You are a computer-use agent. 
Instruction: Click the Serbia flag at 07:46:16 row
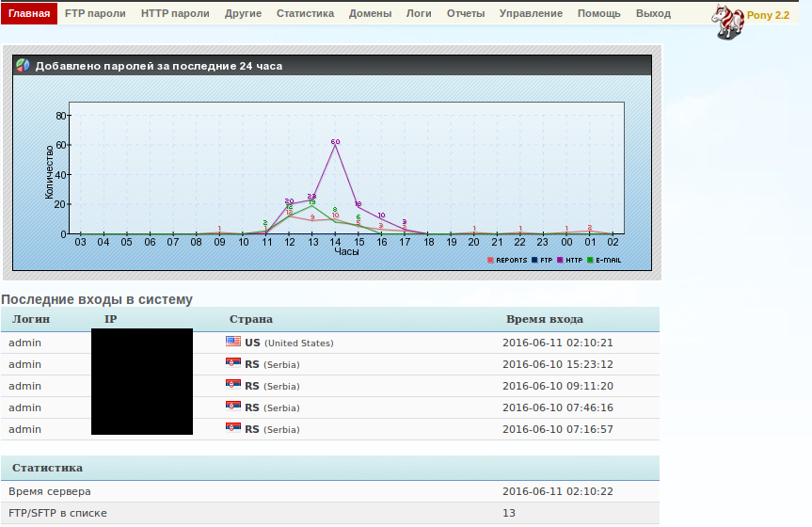[233, 406]
